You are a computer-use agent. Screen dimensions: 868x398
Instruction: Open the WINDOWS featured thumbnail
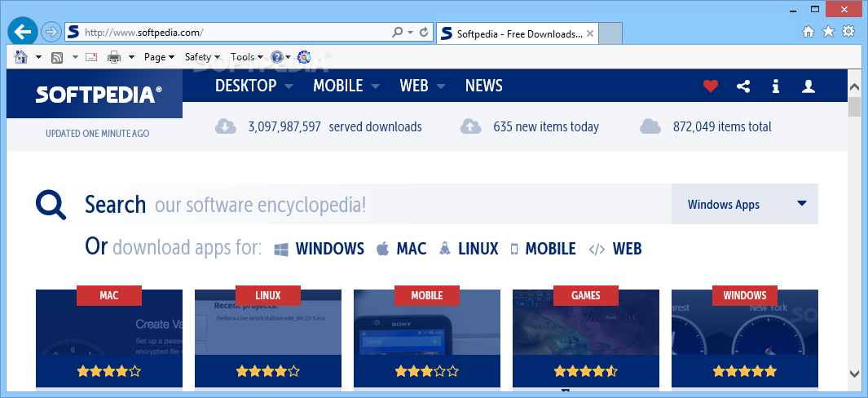[745, 337]
